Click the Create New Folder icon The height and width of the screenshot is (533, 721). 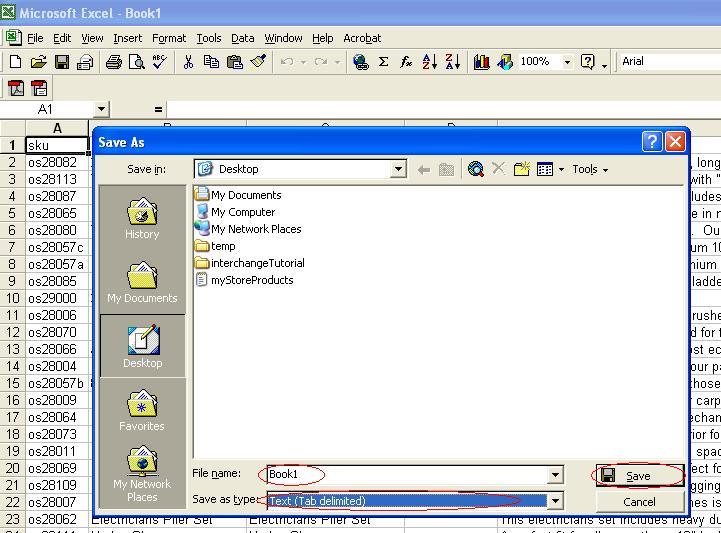tap(521, 169)
